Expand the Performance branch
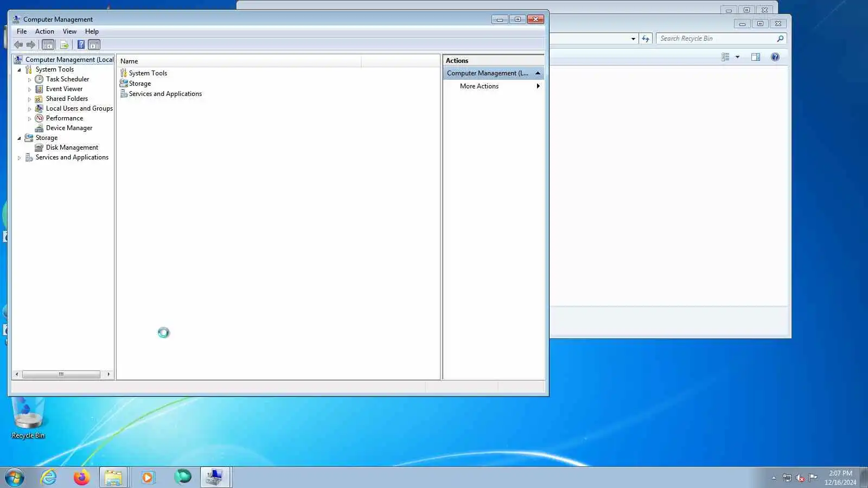868x488 pixels. pyautogui.click(x=30, y=119)
